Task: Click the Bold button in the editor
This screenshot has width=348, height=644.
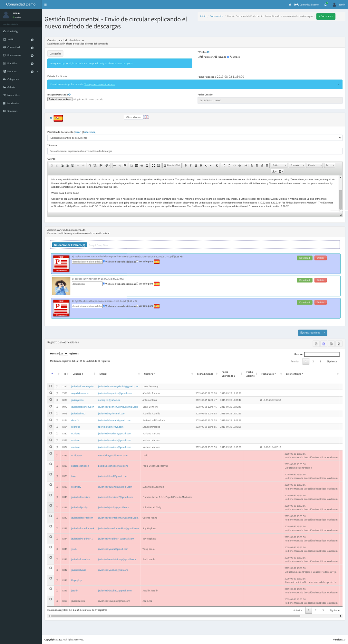Action: point(186,165)
